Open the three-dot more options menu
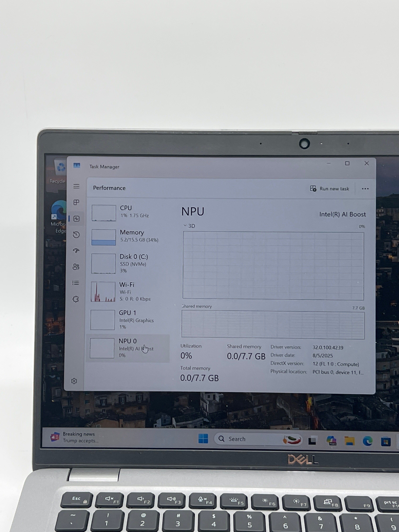 [x=365, y=189]
